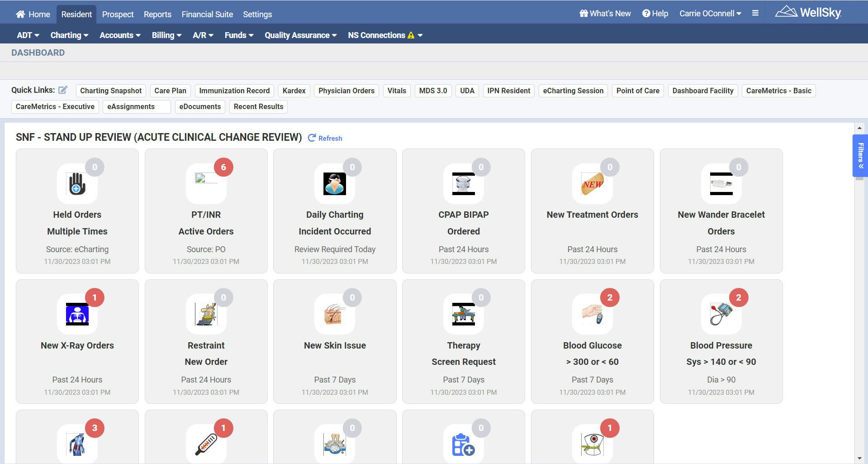Open the New X-Ray Orders tile icon
The image size is (868, 464).
[x=76, y=315]
